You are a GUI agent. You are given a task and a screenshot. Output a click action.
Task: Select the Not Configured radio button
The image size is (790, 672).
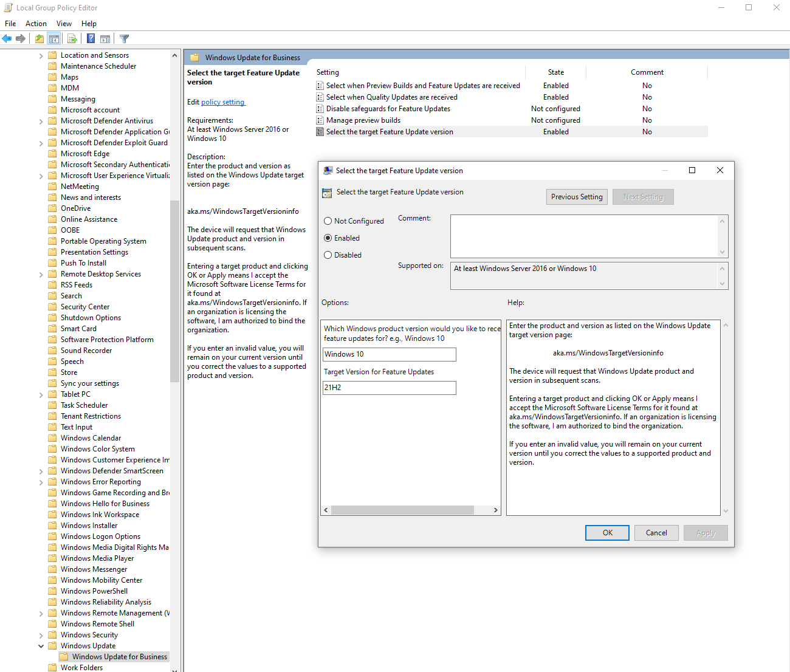[x=328, y=221]
